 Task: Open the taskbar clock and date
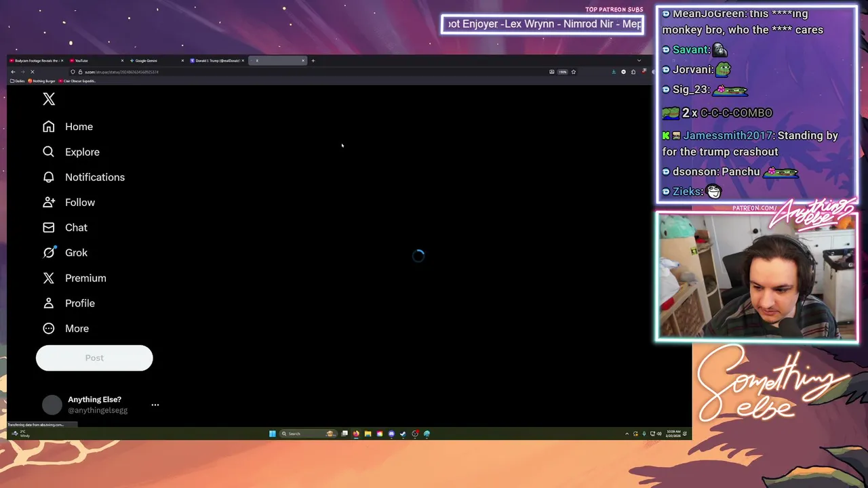click(673, 434)
